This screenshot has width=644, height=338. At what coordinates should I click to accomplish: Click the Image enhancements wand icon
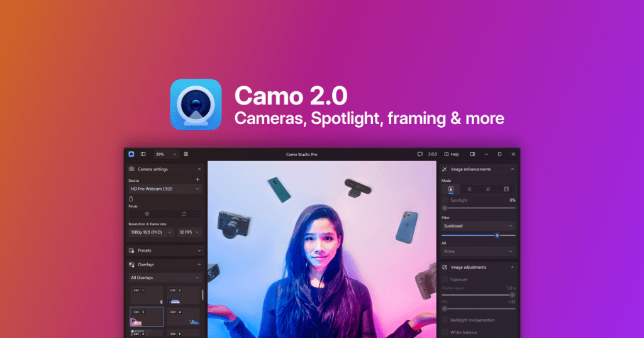[445, 169]
